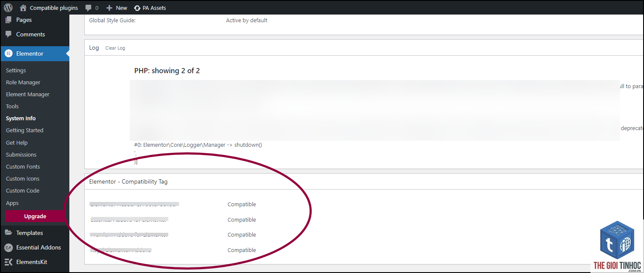Click the Upgrade button
The width and height of the screenshot is (644, 273).
point(35,216)
